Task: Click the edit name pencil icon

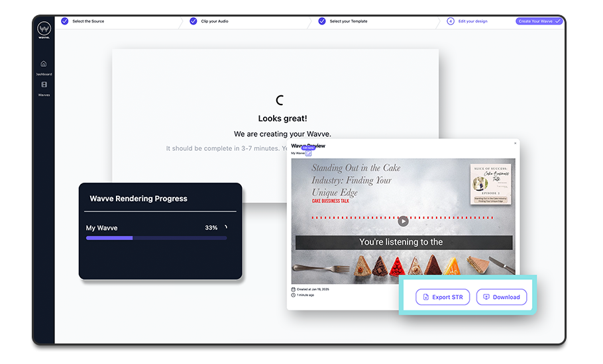Action: [x=309, y=153]
